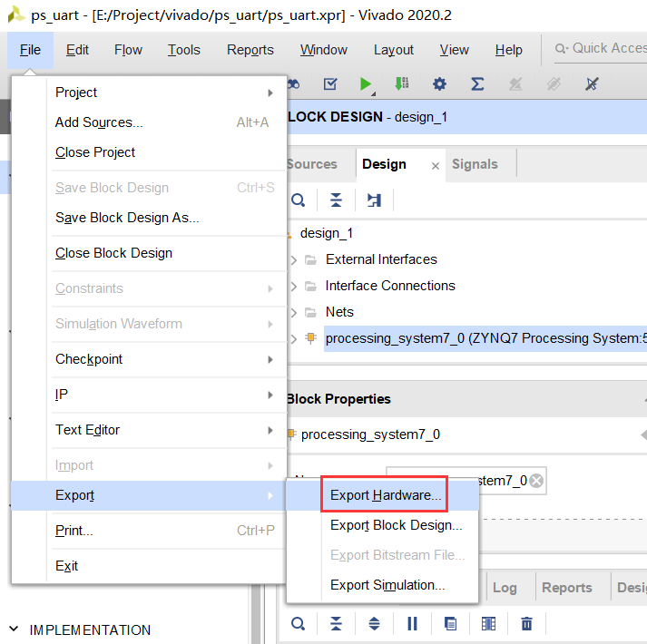Clear the Name field with the X icon

(x=536, y=481)
